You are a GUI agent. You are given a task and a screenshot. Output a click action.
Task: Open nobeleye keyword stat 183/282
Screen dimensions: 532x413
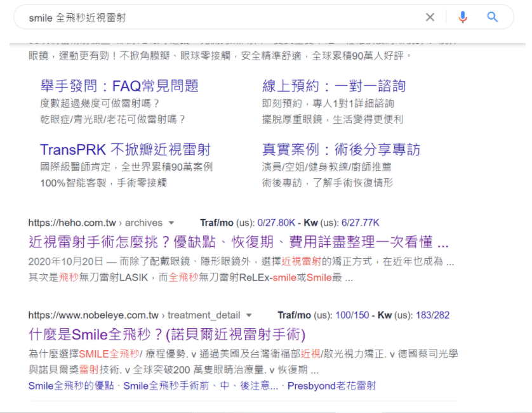pyautogui.click(x=432, y=315)
